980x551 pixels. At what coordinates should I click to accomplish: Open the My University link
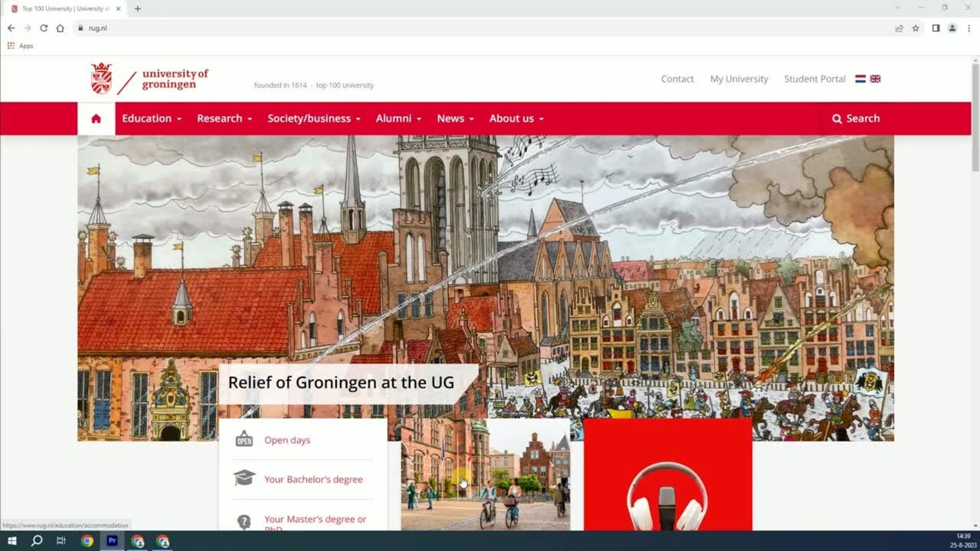[x=739, y=79]
